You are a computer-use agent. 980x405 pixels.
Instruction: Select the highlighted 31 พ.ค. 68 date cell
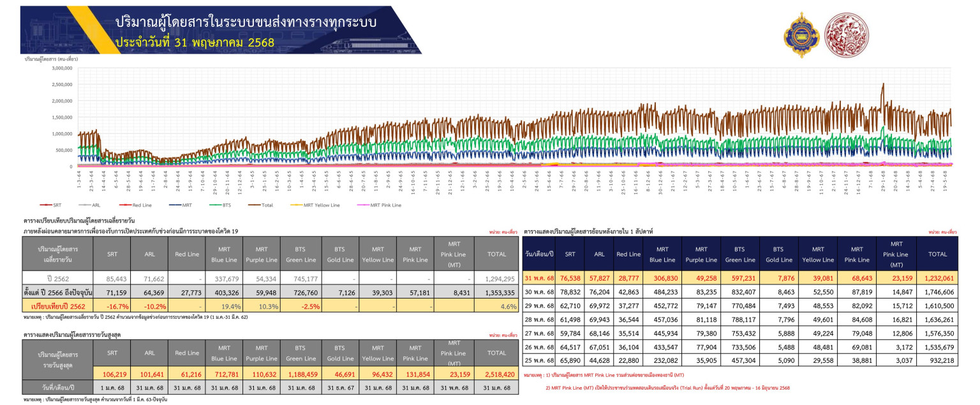click(539, 278)
